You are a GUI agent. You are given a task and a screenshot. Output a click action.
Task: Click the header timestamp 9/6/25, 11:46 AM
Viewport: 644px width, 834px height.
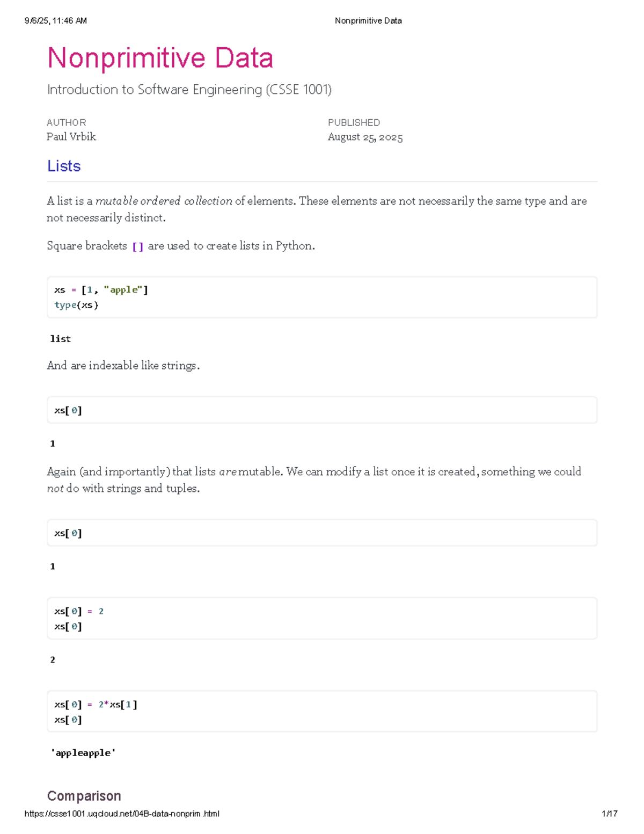click(x=56, y=21)
